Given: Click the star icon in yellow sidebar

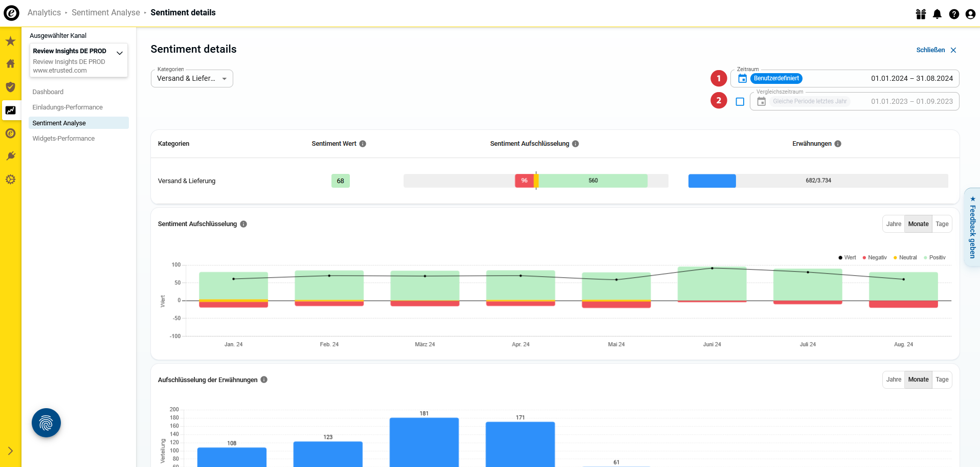Looking at the screenshot, I should click(x=10, y=41).
